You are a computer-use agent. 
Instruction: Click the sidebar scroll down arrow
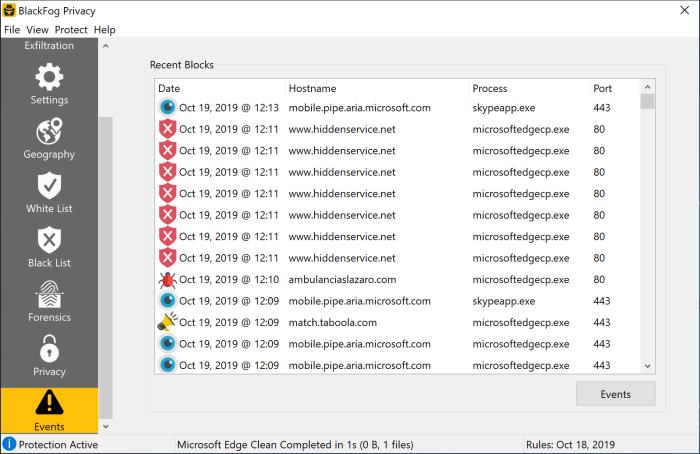pos(106,426)
